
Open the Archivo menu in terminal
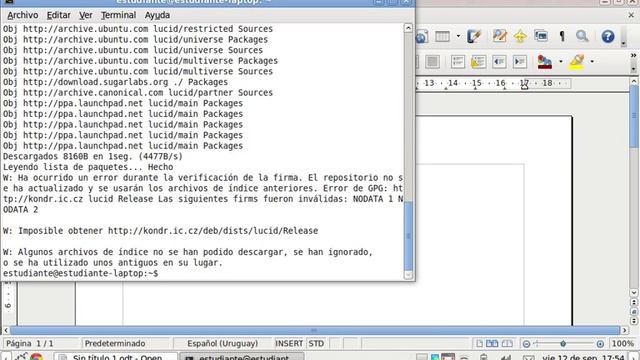point(22,15)
